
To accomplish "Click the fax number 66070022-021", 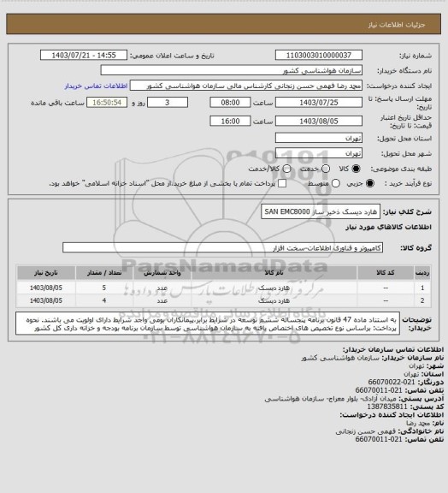I will point(392,382).
